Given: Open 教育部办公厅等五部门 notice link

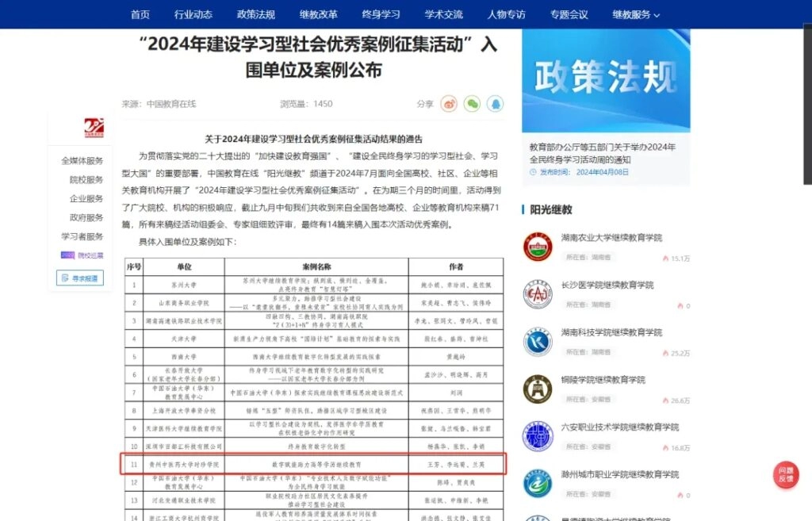Looking at the screenshot, I should pos(603,153).
